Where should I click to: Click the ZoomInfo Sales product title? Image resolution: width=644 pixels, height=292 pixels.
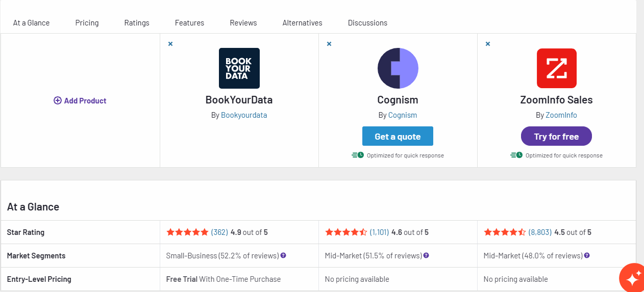pos(556,100)
